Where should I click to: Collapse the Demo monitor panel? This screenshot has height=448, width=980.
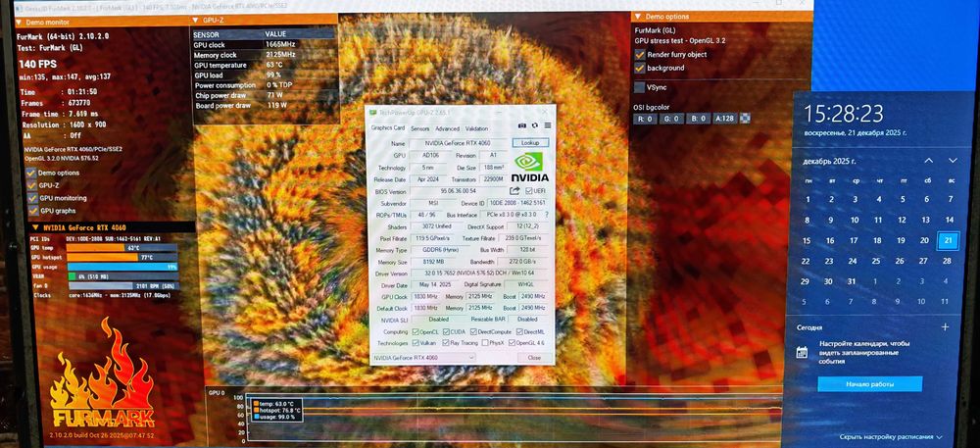click(20, 22)
